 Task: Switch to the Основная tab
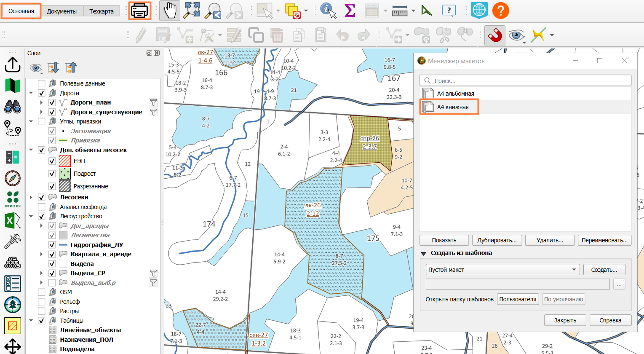coord(21,11)
